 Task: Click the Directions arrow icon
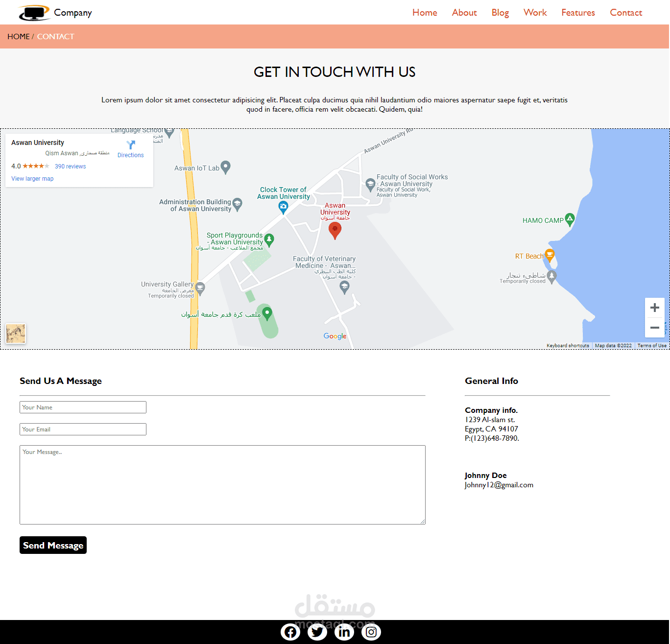click(131, 145)
